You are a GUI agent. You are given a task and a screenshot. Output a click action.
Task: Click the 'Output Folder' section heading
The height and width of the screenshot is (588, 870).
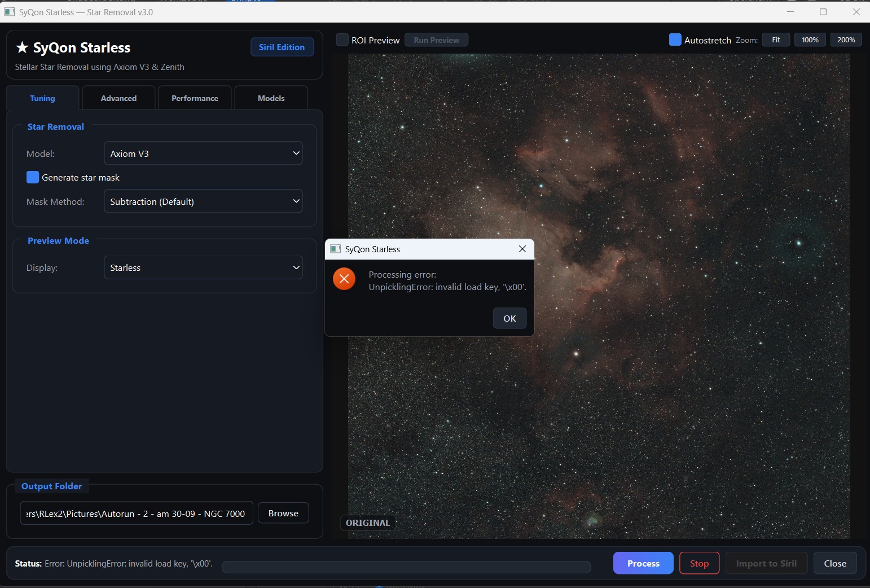pyautogui.click(x=51, y=486)
